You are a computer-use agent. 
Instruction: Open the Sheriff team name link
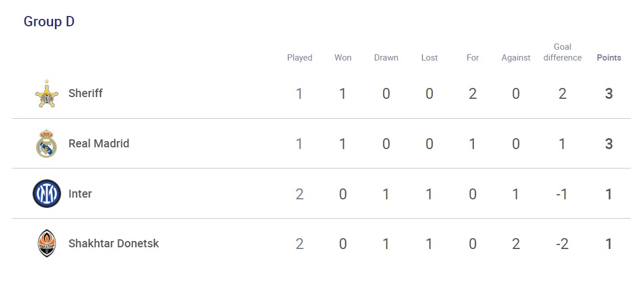(x=86, y=93)
